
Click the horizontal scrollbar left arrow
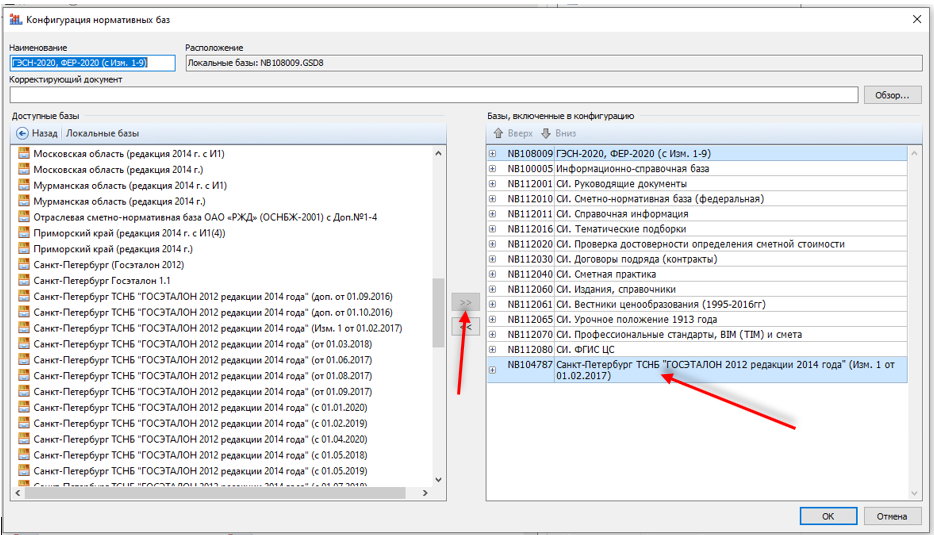coord(18,493)
